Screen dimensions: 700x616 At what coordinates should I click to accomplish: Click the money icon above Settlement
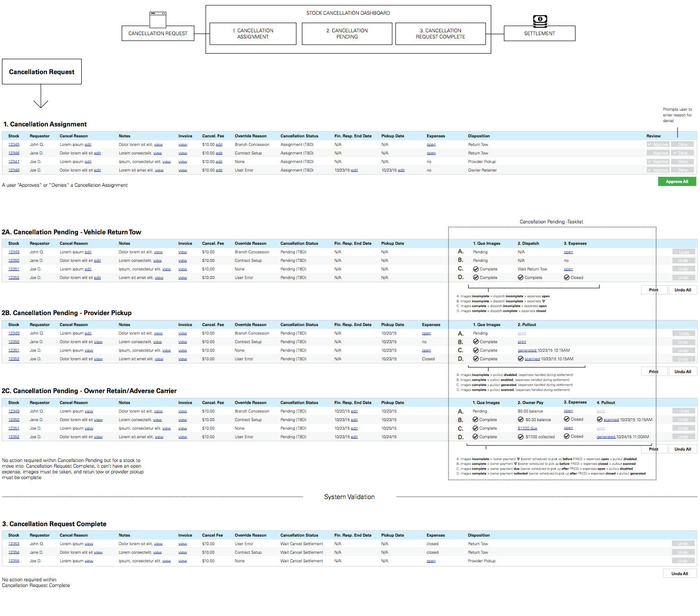click(540, 21)
